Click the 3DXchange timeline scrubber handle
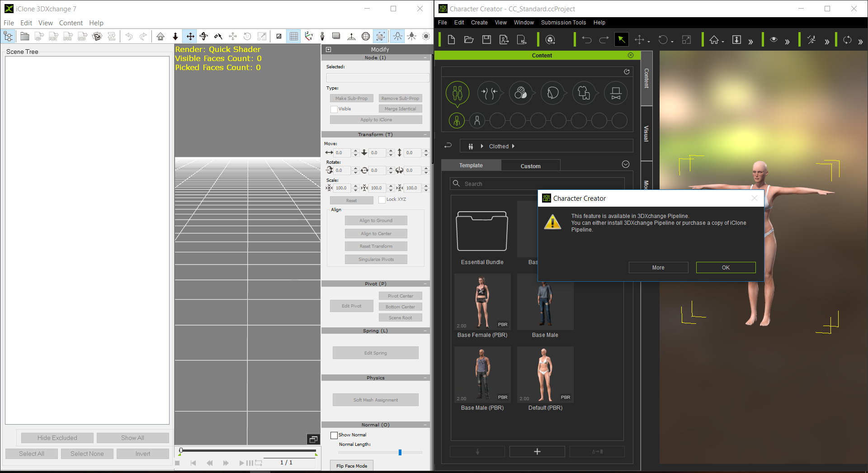868x473 pixels. coord(181,450)
